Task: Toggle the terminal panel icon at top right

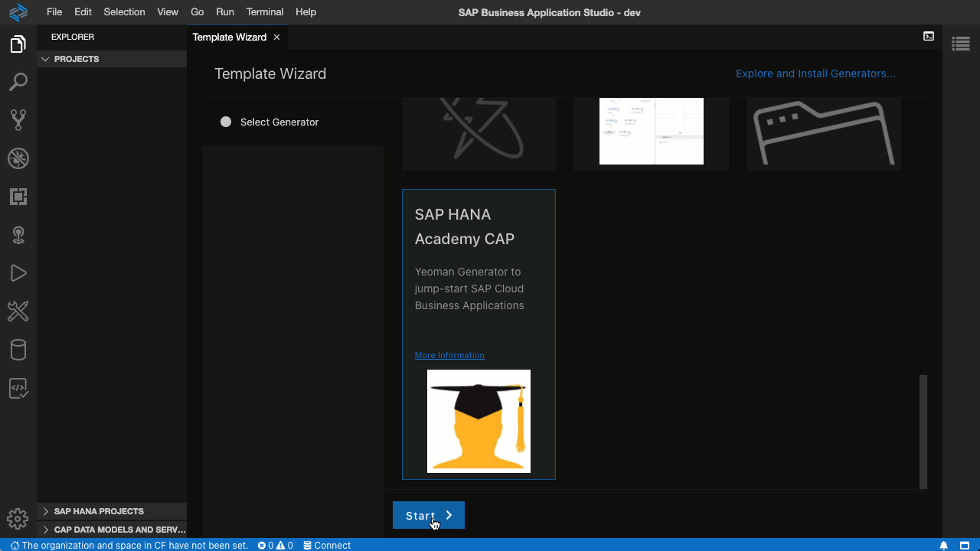Action: click(x=929, y=36)
